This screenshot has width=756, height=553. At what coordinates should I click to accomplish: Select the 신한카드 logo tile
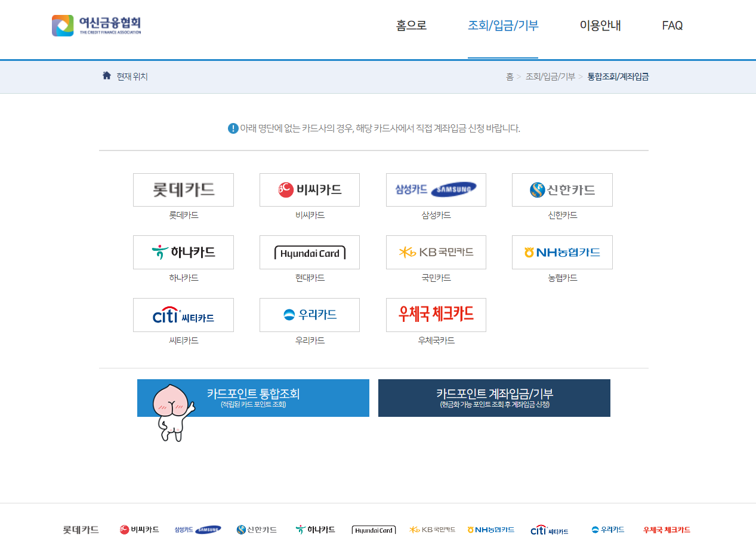[562, 190]
